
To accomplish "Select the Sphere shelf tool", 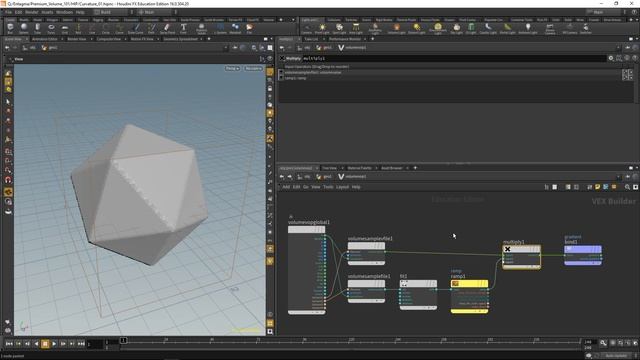I will (24, 29).
